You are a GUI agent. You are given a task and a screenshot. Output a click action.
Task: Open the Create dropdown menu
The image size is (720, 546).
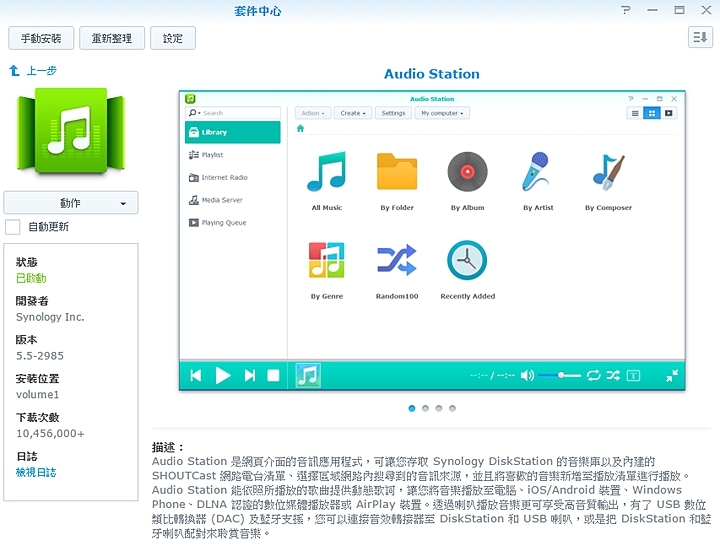point(353,113)
